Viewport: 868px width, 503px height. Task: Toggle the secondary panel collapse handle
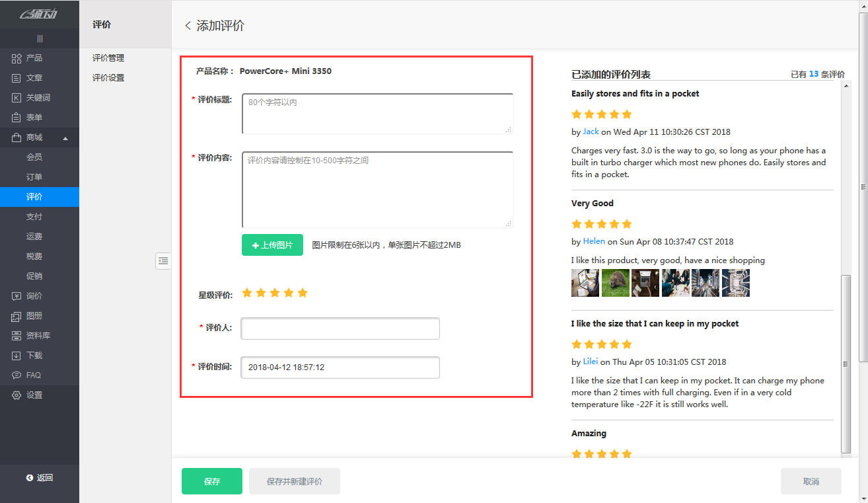coord(163,261)
